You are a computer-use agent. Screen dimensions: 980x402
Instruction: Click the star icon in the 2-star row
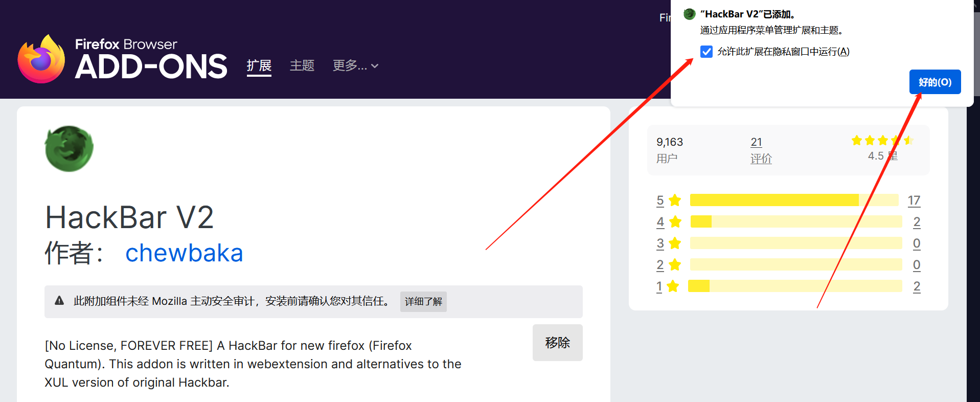675,264
